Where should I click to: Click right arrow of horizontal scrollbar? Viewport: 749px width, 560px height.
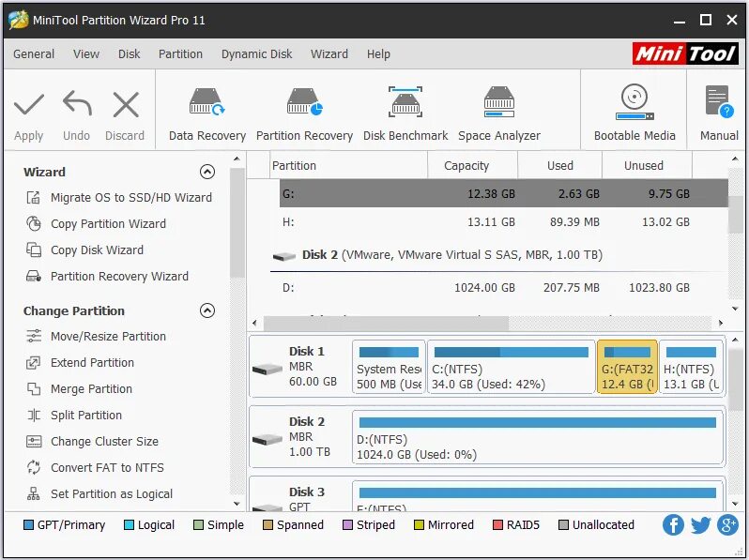[721, 324]
